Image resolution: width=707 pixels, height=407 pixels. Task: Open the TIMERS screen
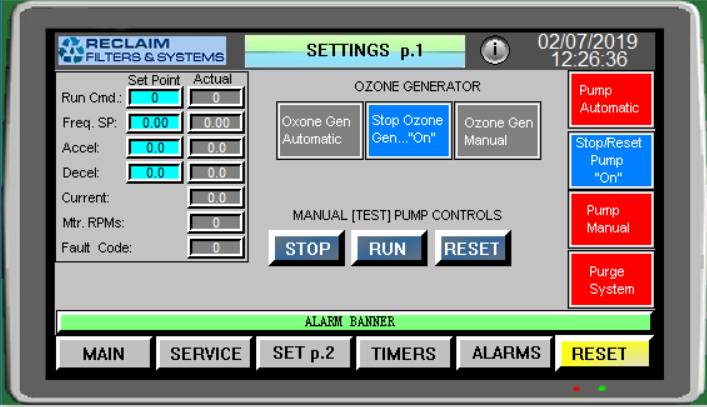(403, 353)
